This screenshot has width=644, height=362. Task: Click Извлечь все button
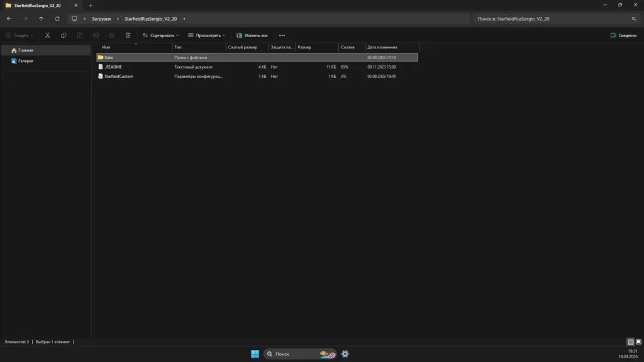pyautogui.click(x=252, y=35)
